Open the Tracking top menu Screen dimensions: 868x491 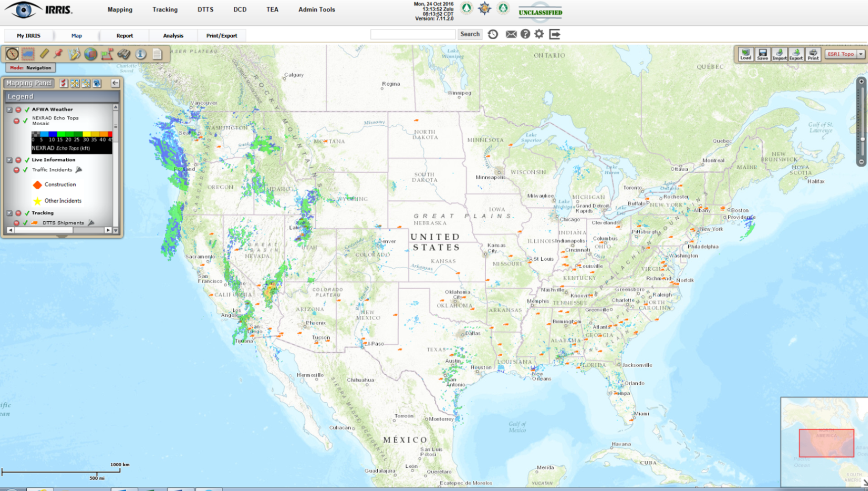coord(165,9)
